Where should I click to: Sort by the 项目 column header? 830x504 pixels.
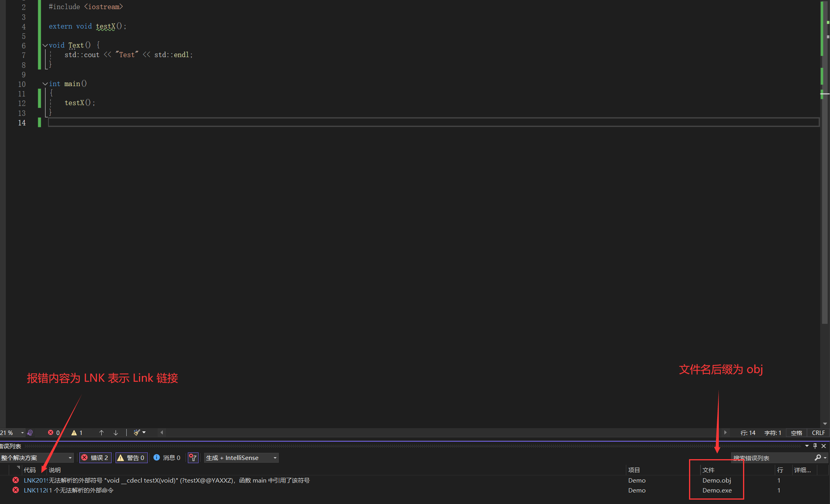coord(634,470)
